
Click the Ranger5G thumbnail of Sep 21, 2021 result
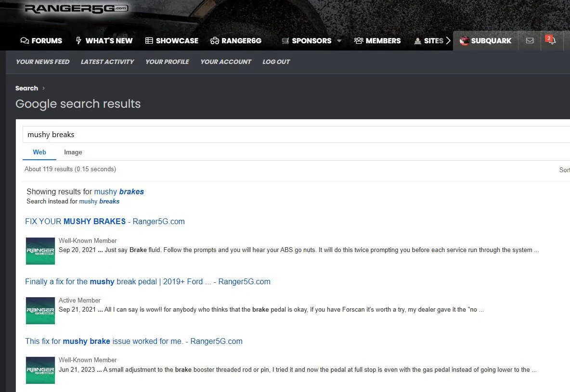click(40, 311)
